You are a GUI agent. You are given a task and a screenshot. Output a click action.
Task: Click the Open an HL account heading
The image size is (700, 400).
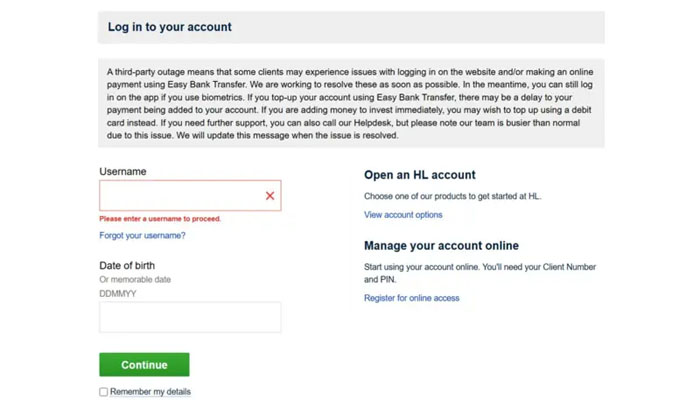point(419,175)
